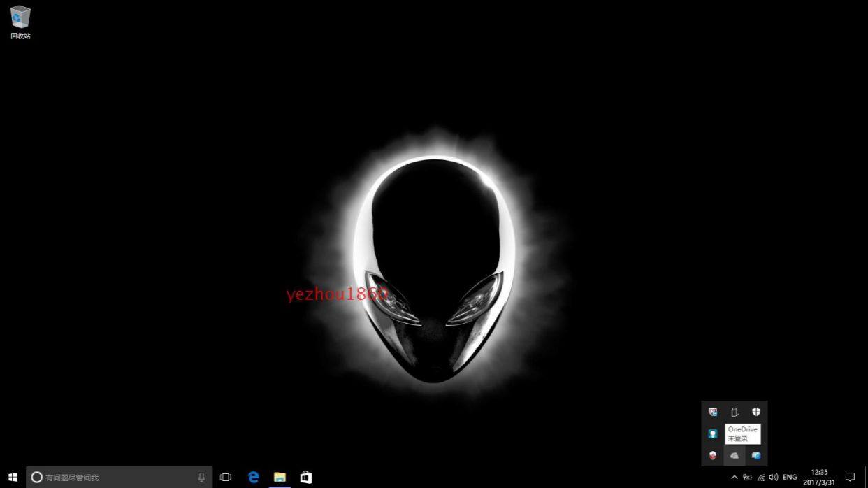The width and height of the screenshot is (868, 488).
Task: Activate Cortana voice with the microphone icon
Action: [x=201, y=477]
